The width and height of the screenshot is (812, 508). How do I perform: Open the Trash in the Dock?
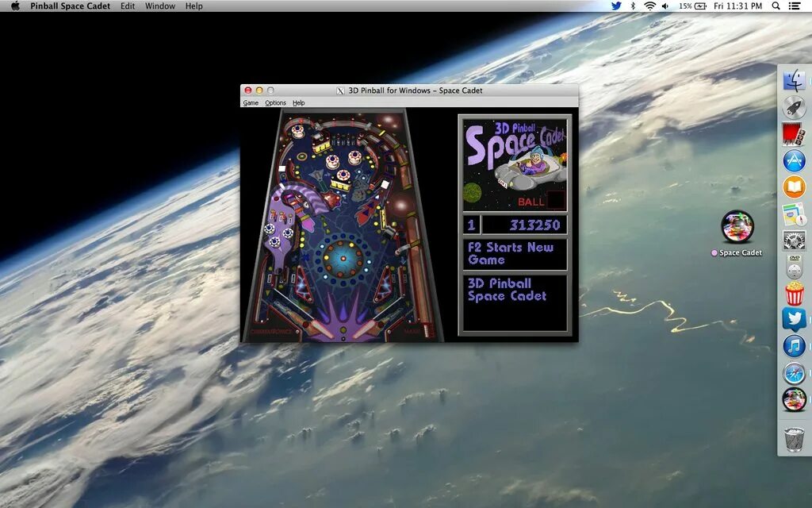coord(794,439)
